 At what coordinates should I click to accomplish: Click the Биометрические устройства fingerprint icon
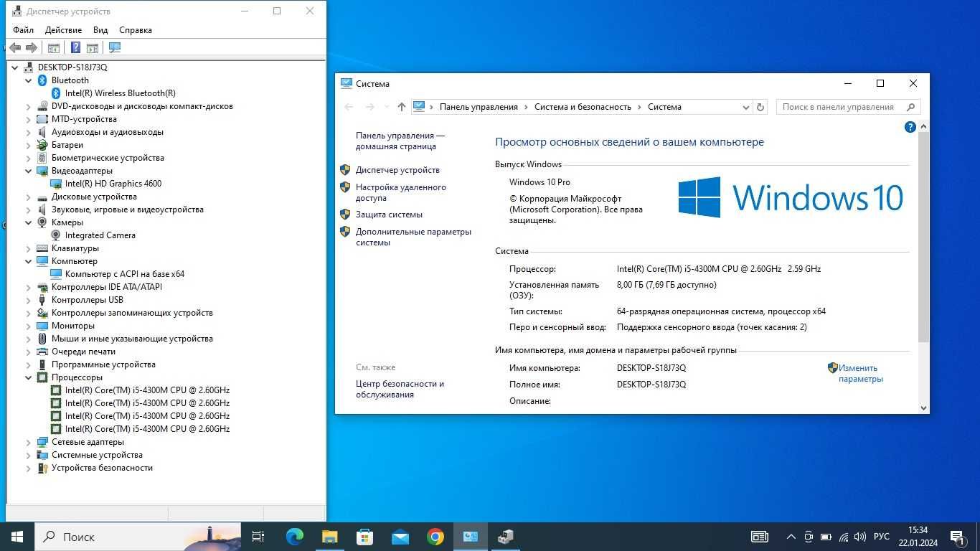point(42,158)
